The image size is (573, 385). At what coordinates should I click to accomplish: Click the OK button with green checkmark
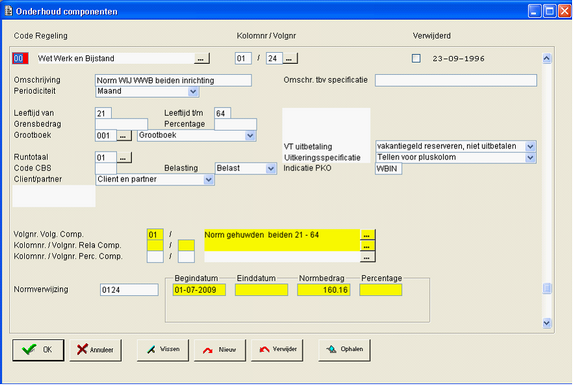[x=38, y=350]
